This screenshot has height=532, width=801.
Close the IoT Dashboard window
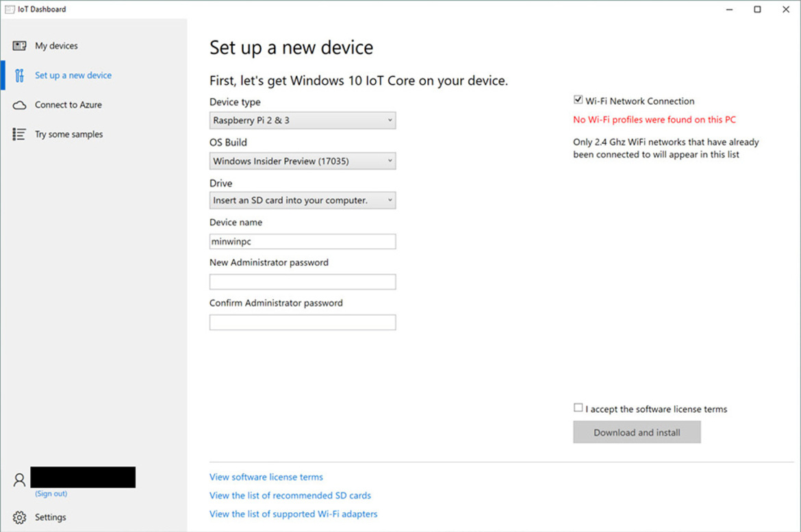(786, 9)
